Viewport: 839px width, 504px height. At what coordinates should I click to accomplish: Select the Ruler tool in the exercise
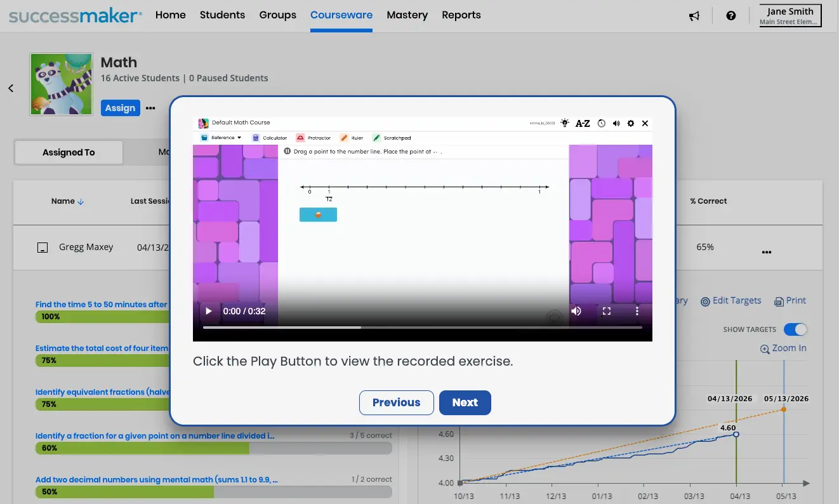click(352, 138)
